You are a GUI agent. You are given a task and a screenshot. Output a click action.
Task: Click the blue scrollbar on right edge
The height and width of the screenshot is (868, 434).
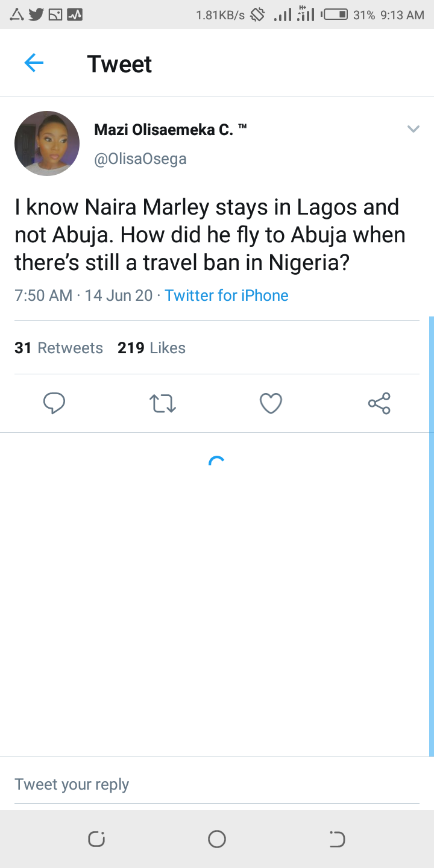pos(431,536)
